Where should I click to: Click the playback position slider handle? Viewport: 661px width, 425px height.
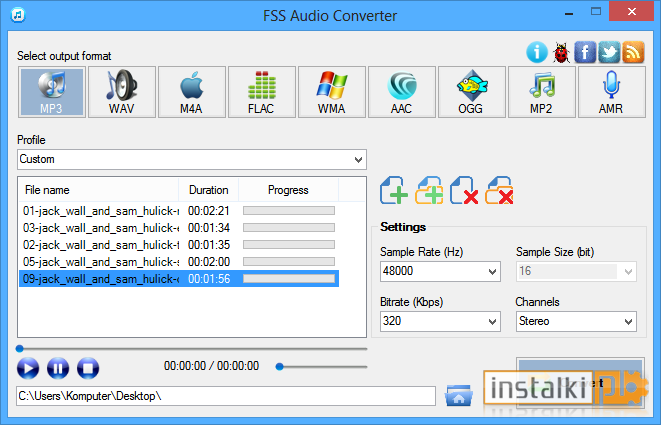19,349
